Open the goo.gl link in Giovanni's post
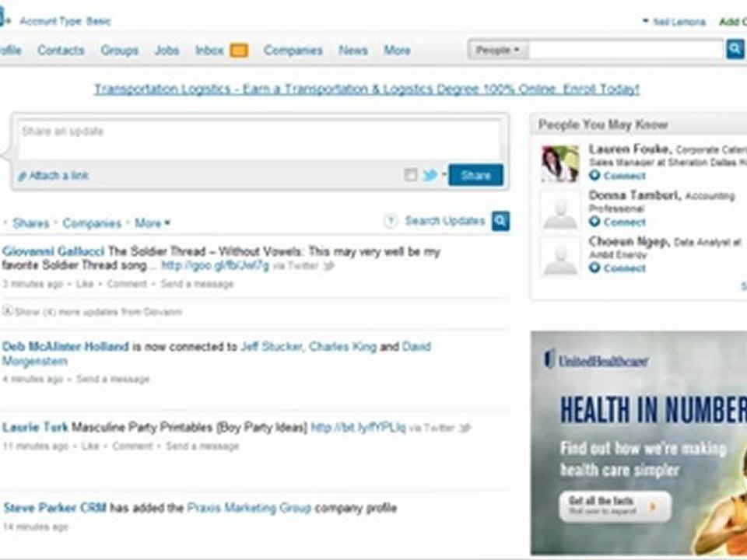747x560 pixels. pyautogui.click(x=216, y=265)
